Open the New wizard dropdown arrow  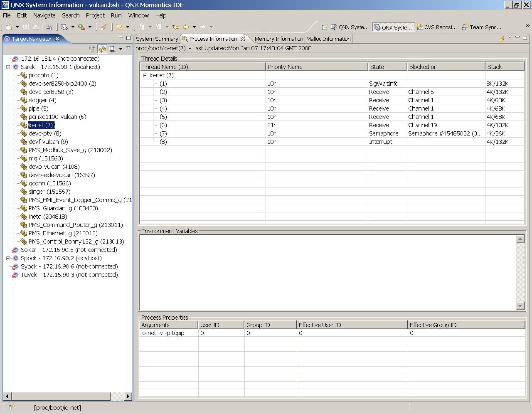(x=17, y=27)
